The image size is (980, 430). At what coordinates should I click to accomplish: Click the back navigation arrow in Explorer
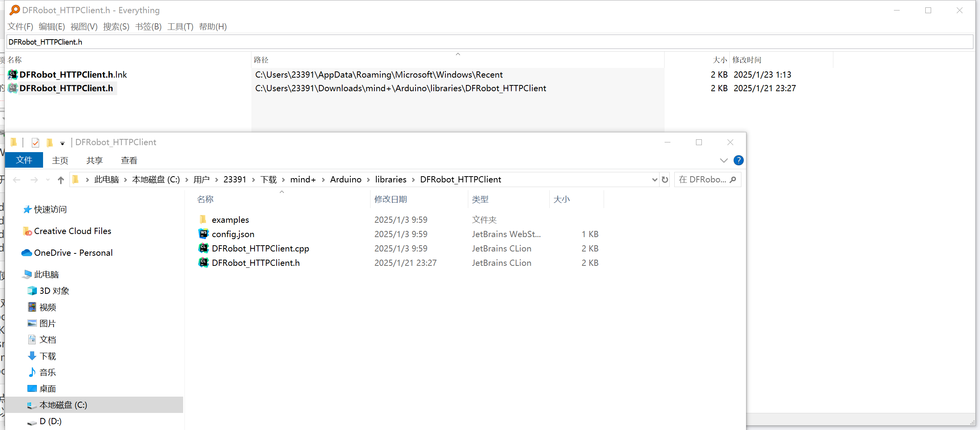point(16,180)
